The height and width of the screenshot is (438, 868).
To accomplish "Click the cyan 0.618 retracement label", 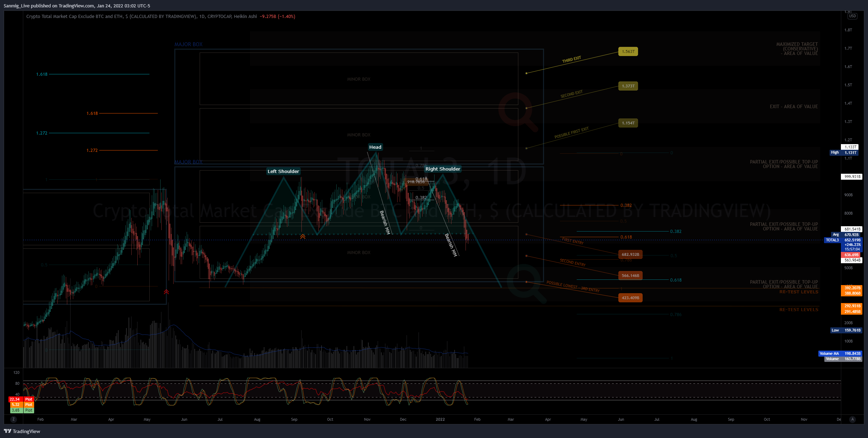I will [676, 280].
